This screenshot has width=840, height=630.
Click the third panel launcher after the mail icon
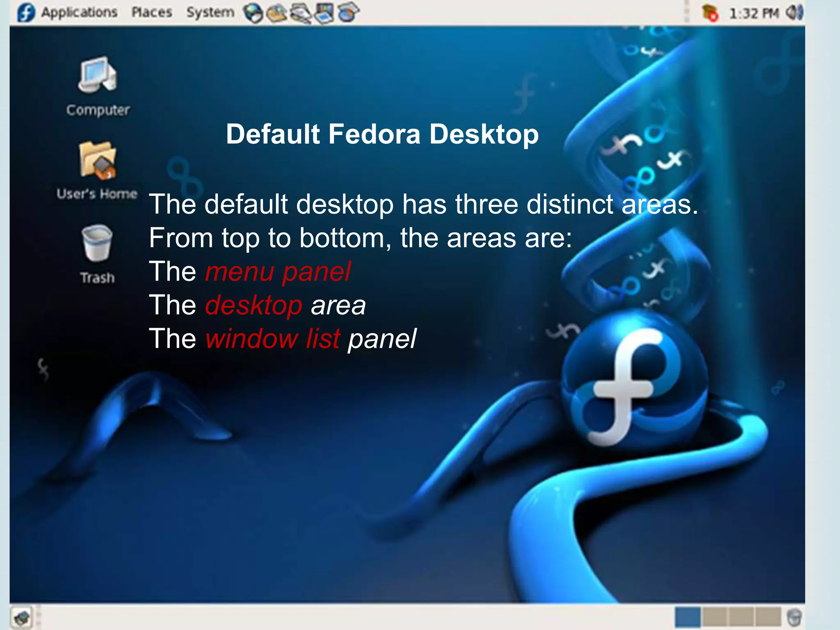click(301, 13)
